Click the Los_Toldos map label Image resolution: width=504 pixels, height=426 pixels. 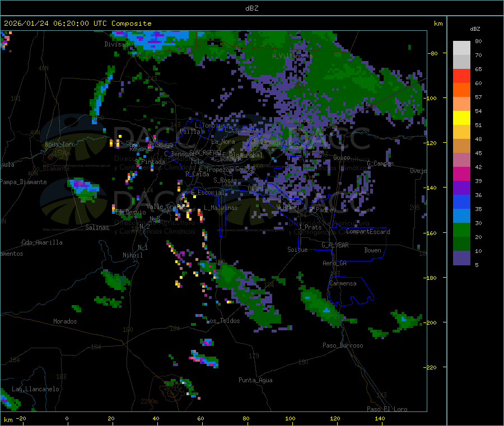tap(223, 321)
